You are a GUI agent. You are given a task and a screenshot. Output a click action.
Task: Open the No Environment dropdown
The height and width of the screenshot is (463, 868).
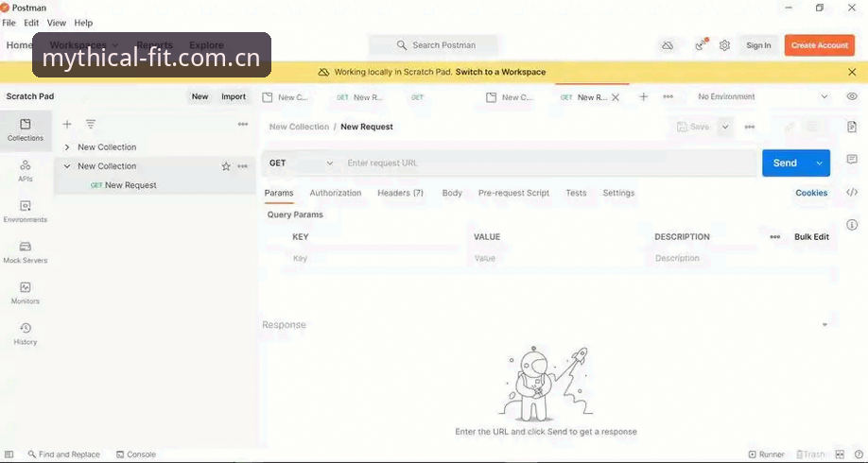(x=763, y=96)
